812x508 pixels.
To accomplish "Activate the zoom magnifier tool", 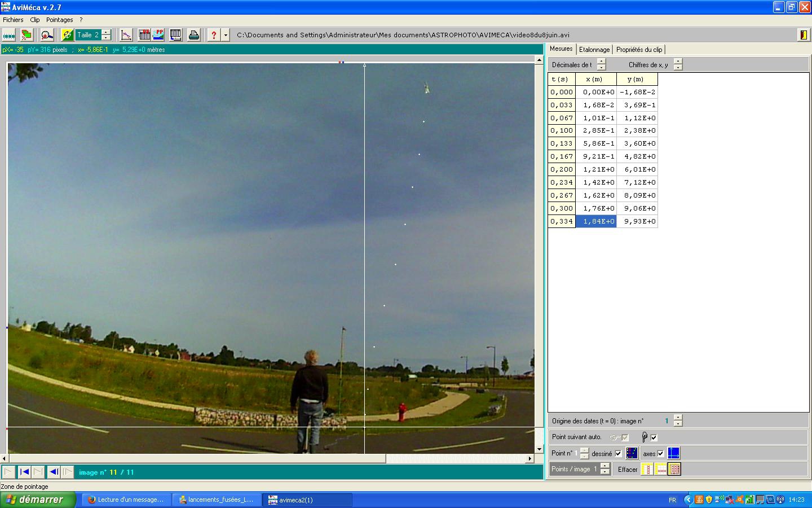I will [47, 35].
